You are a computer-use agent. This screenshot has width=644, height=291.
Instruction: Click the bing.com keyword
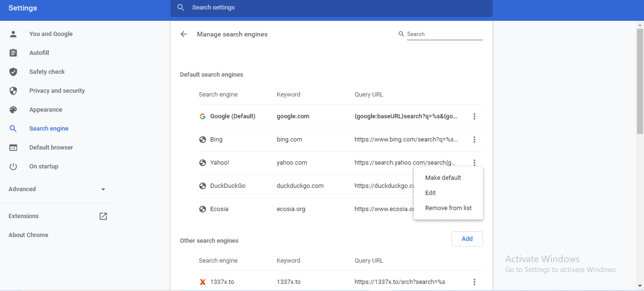(289, 140)
